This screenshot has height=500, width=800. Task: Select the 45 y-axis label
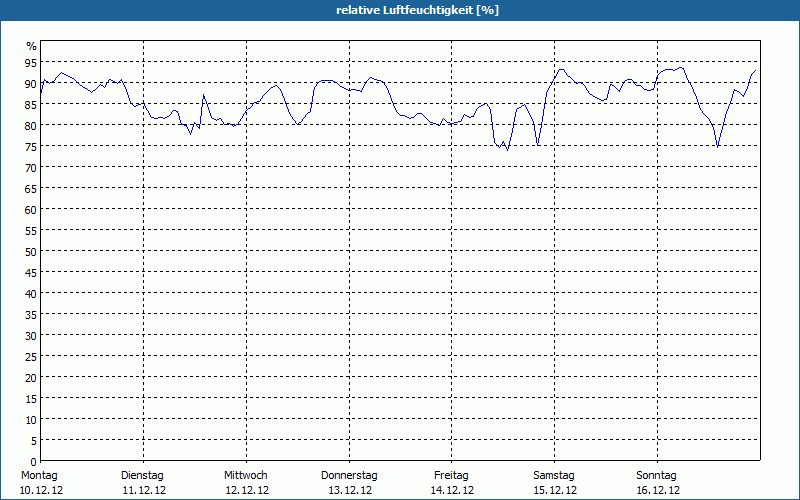coord(31,272)
